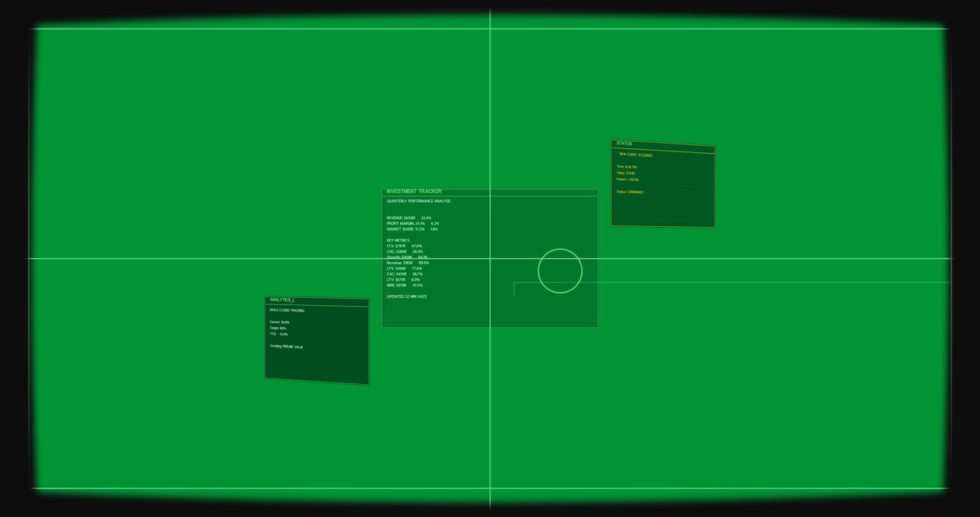
Task: Select the YTD line in the Analytics panel
Action: [278, 335]
